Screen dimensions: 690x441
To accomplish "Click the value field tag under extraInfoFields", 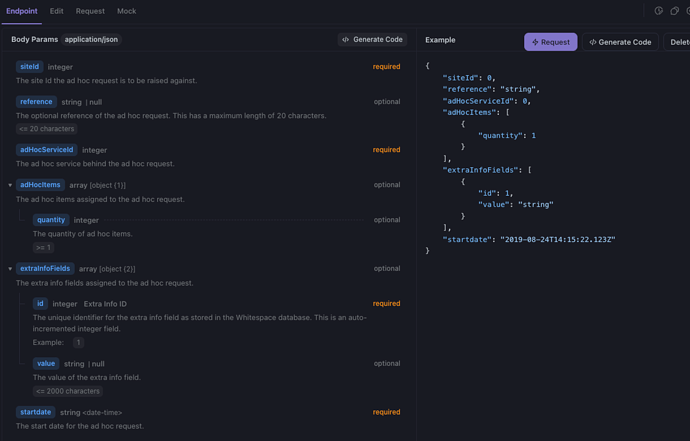I will (x=46, y=364).
